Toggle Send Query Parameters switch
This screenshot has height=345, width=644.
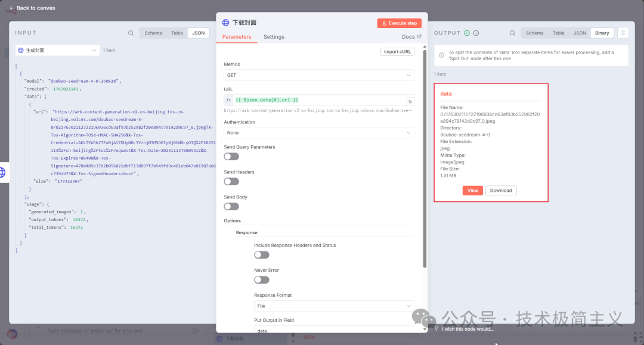coord(231,156)
